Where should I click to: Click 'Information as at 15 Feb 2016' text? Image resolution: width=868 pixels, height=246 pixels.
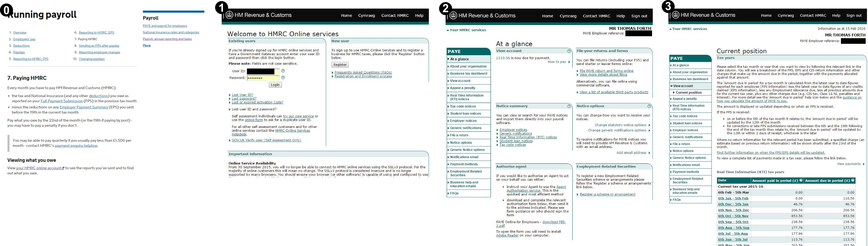coord(841,29)
